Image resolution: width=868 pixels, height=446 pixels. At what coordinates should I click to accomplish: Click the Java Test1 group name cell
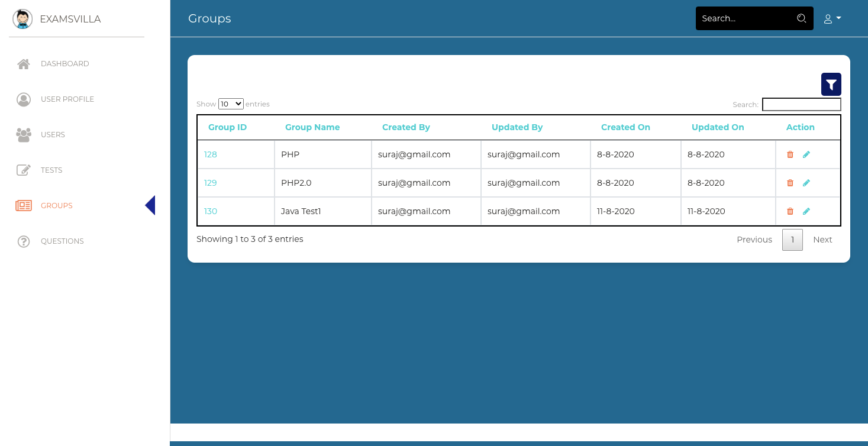[323, 211]
